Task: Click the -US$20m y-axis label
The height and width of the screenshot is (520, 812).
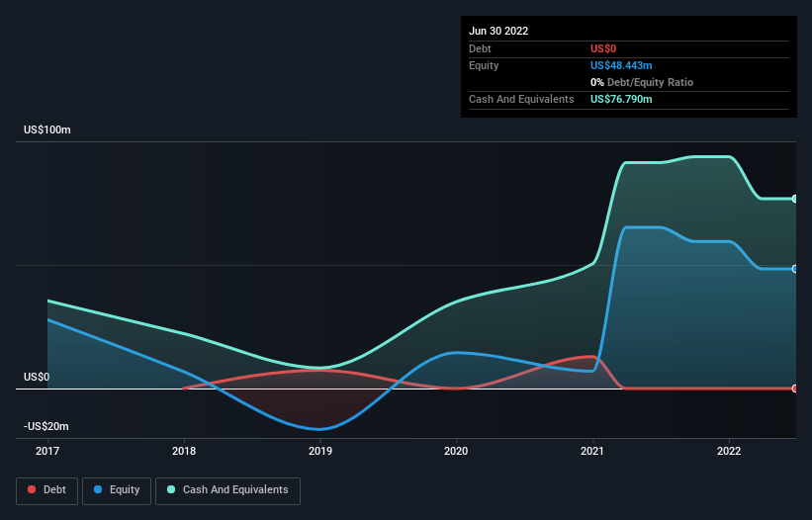Action: (46, 427)
